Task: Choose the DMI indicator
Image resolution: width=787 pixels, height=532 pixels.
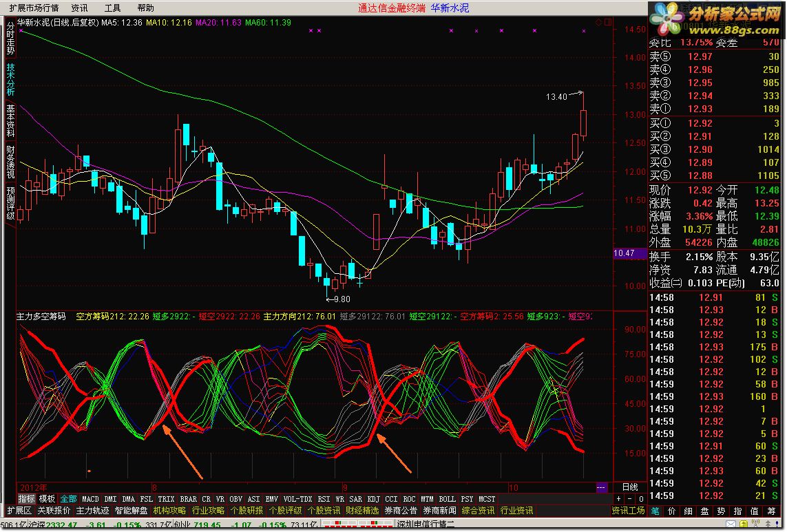Action: pos(110,499)
